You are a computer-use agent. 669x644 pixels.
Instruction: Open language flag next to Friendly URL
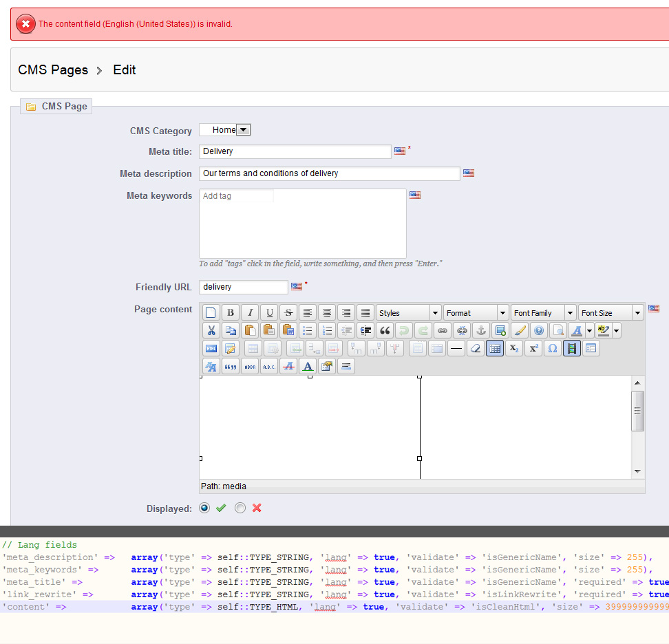click(297, 286)
